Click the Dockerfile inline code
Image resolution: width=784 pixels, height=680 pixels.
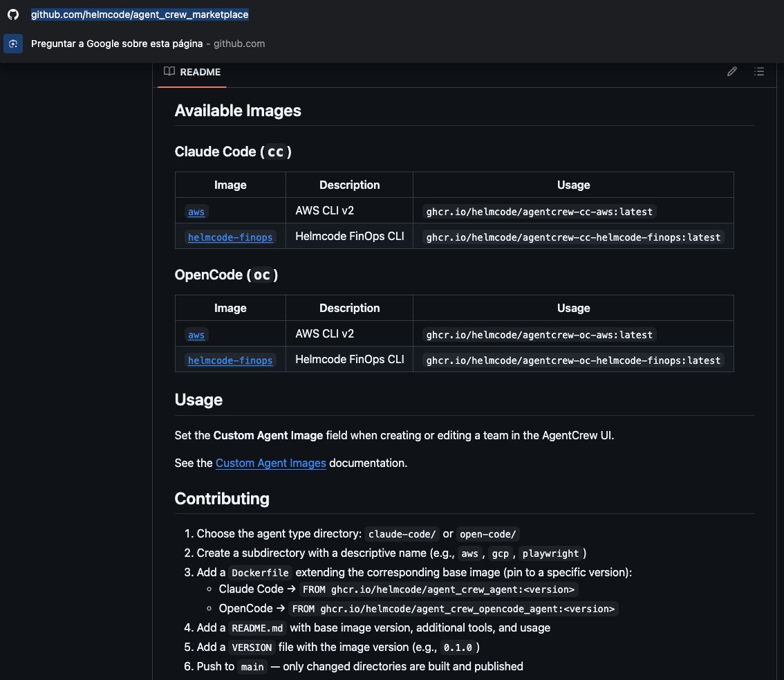pos(260,572)
